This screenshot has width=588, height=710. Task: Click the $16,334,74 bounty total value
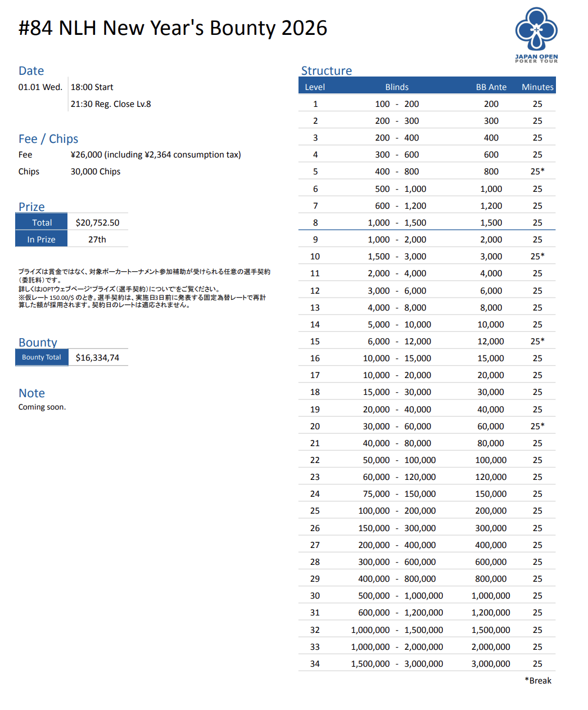[x=97, y=358]
